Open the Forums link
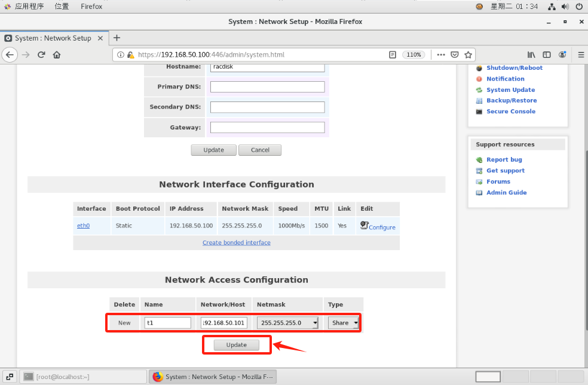This screenshot has height=385, width=588. click(498, 181)
